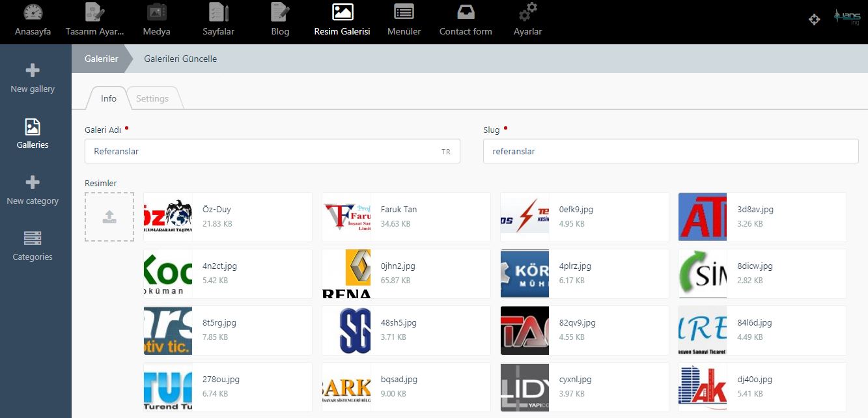Click the brand logo in top-right corner
Viewport: 868px width, 418px height.
(x=847, y=17)
